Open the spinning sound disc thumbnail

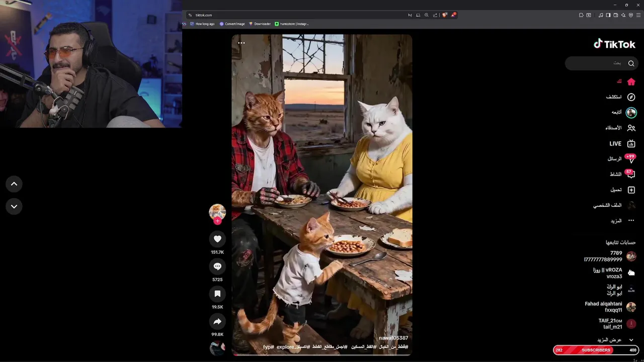(x=217, y=347)
